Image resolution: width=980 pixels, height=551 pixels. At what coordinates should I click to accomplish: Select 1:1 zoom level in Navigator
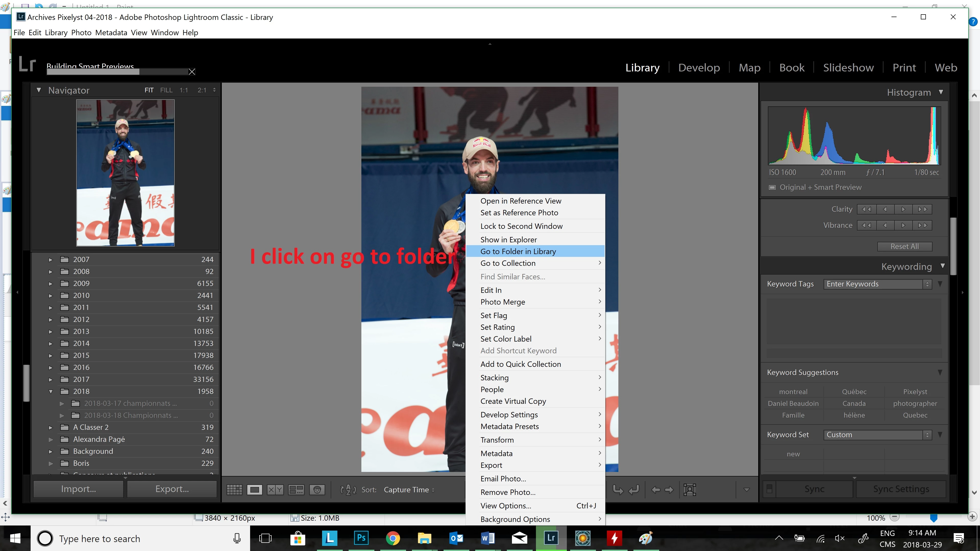point(184,90)
